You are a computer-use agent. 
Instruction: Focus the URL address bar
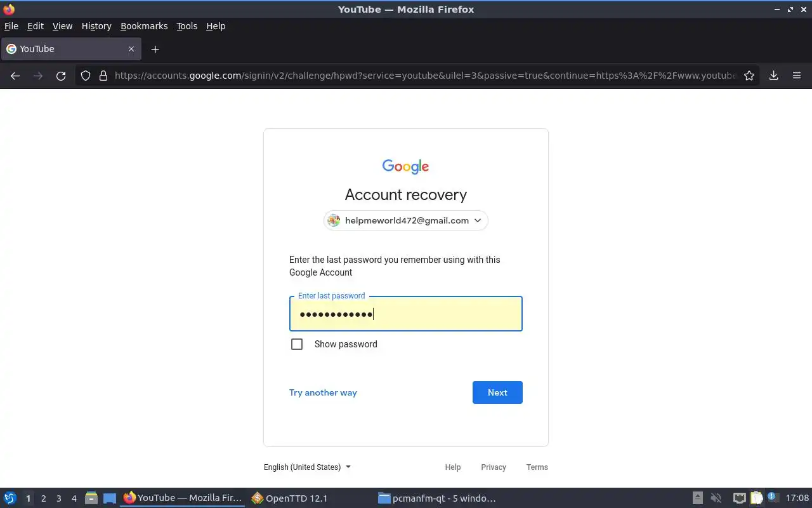[425, 76]
